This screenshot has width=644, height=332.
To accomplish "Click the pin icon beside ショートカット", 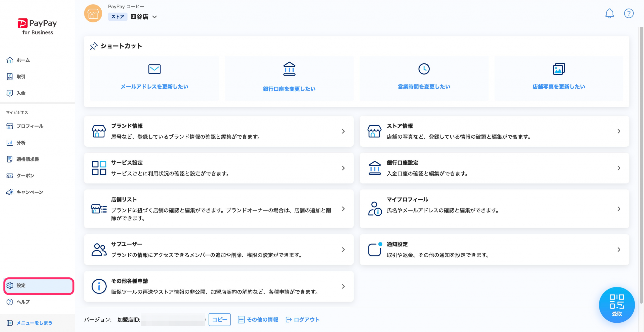I will pos(94,46).
